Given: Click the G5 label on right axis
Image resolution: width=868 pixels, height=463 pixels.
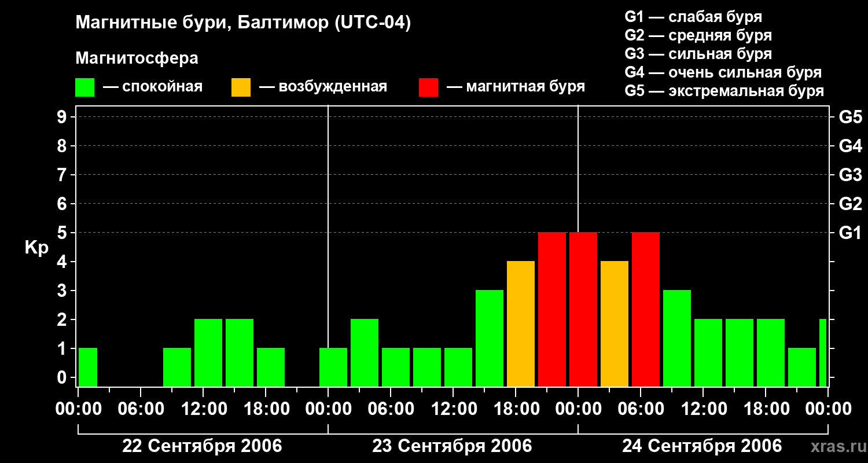Looking at the screenshot, I should pos(850,117).
